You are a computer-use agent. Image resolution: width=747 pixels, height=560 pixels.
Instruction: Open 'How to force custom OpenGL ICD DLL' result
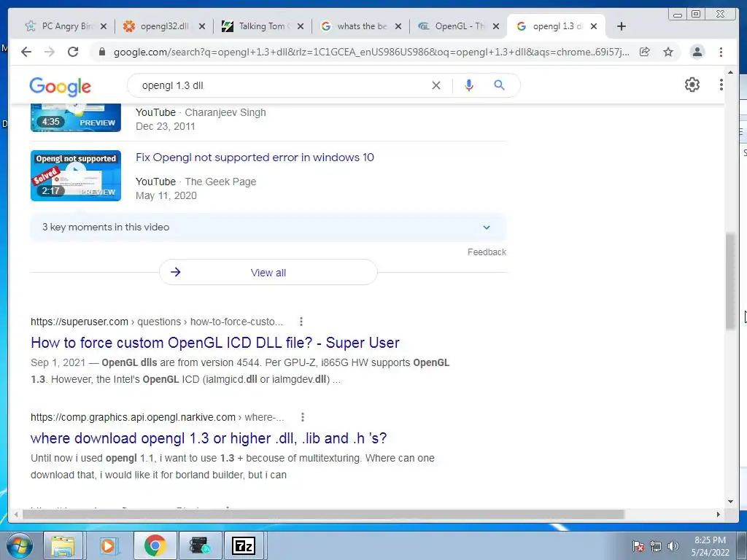215,343
